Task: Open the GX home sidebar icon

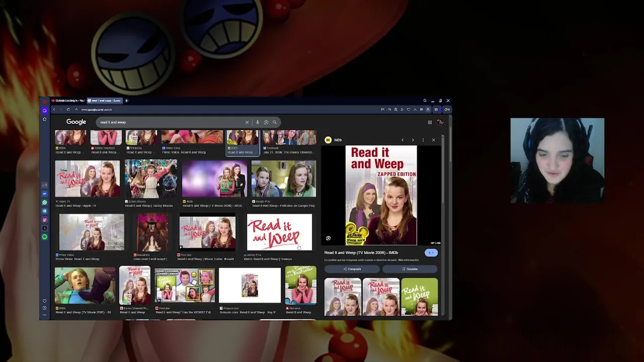Action: 44,110
